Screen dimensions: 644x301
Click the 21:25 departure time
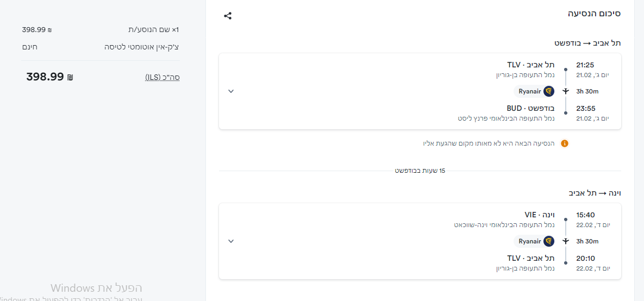tap(585, 65)
